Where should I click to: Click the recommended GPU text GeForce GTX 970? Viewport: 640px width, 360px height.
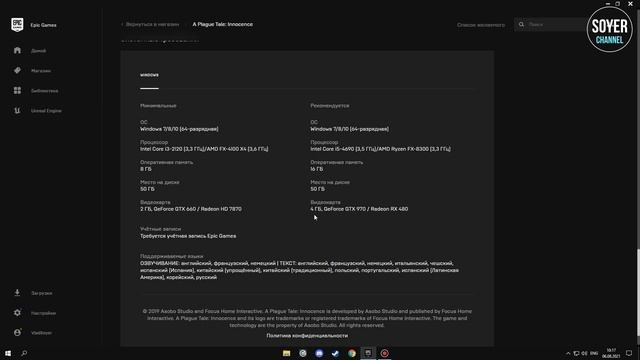pyautogui.click(x=359, y=209)
